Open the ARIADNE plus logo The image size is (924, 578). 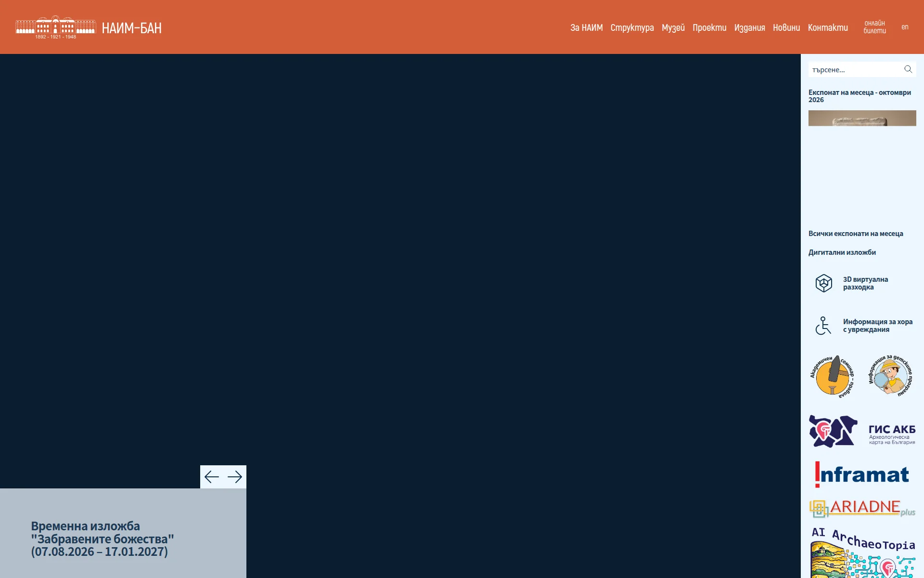tap(862, 508)
